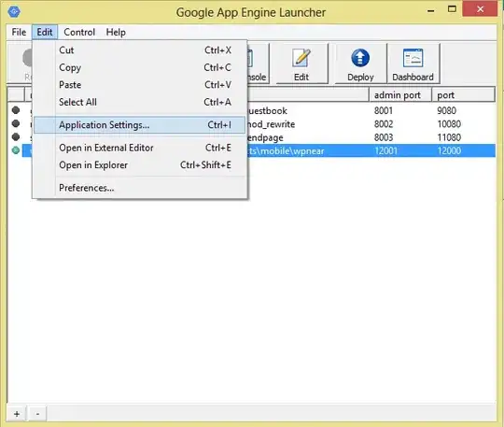Click the port column header
This screenshot has width=504, height=427.
(463, 95)
